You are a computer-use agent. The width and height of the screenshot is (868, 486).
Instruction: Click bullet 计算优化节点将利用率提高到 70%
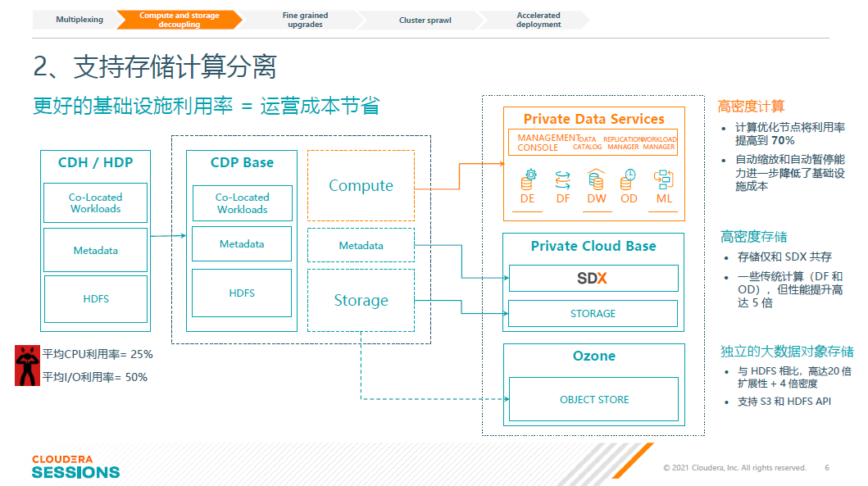(x=789, y=134)
